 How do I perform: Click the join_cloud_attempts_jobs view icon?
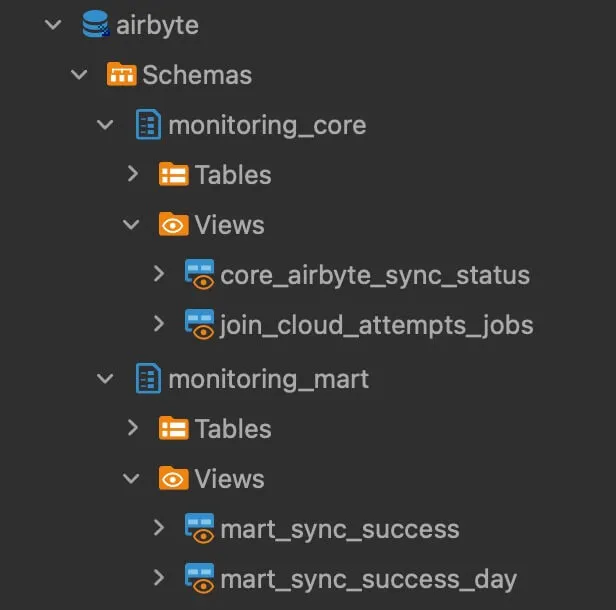pos(200,324)
